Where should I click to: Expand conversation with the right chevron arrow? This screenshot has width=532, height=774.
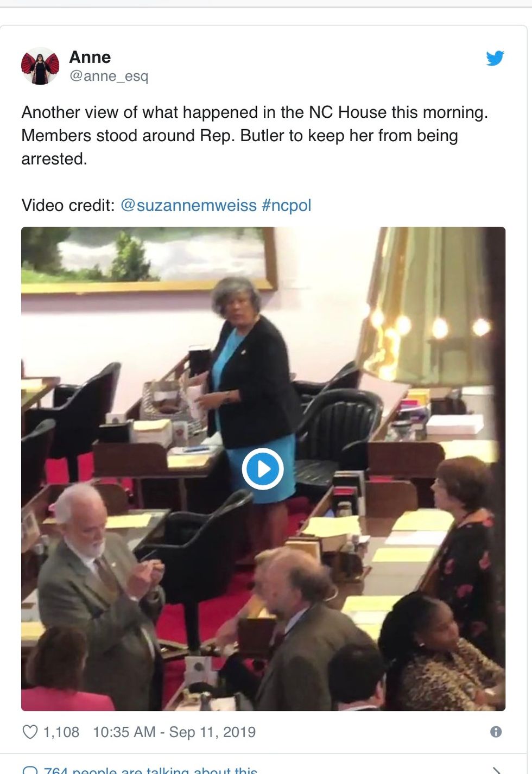point(496,770)
